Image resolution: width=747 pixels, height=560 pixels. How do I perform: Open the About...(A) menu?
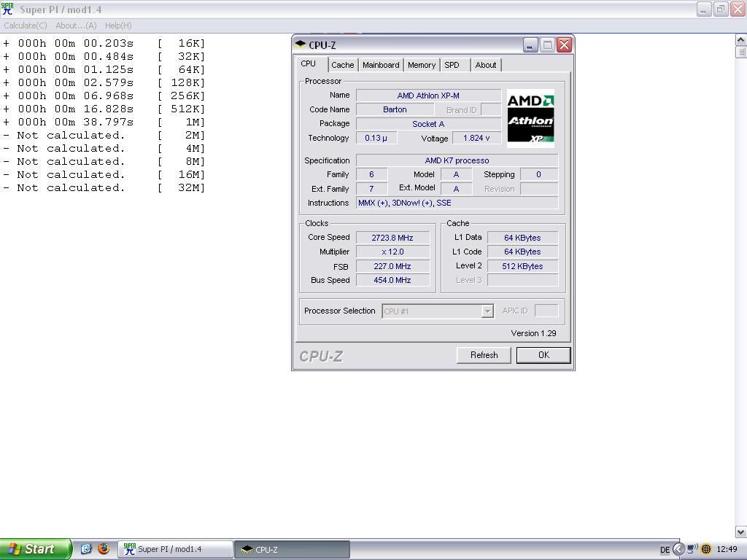[x=76, y=26]
